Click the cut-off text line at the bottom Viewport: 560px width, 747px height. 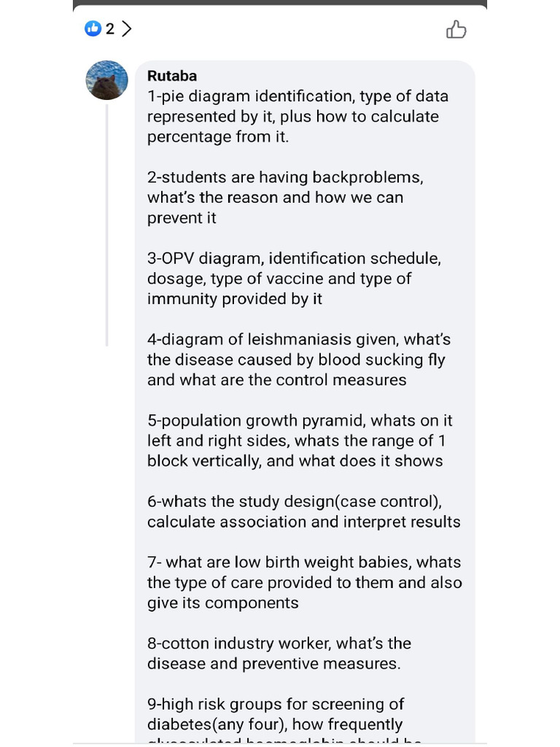pos(284,741)
